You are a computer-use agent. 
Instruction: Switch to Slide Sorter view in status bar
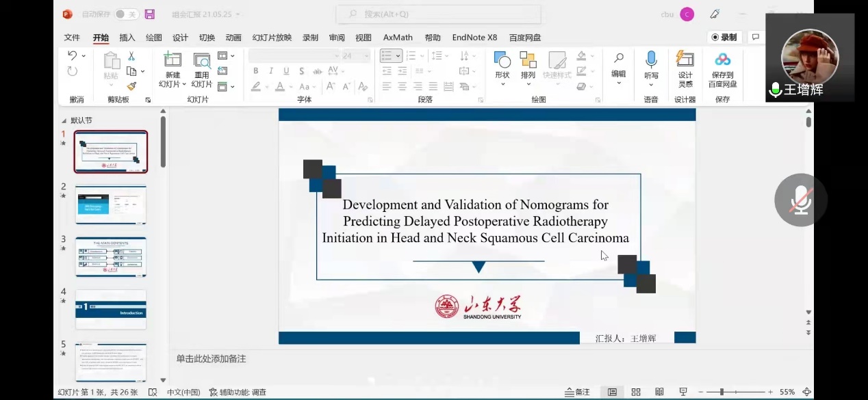coord(636,392)
